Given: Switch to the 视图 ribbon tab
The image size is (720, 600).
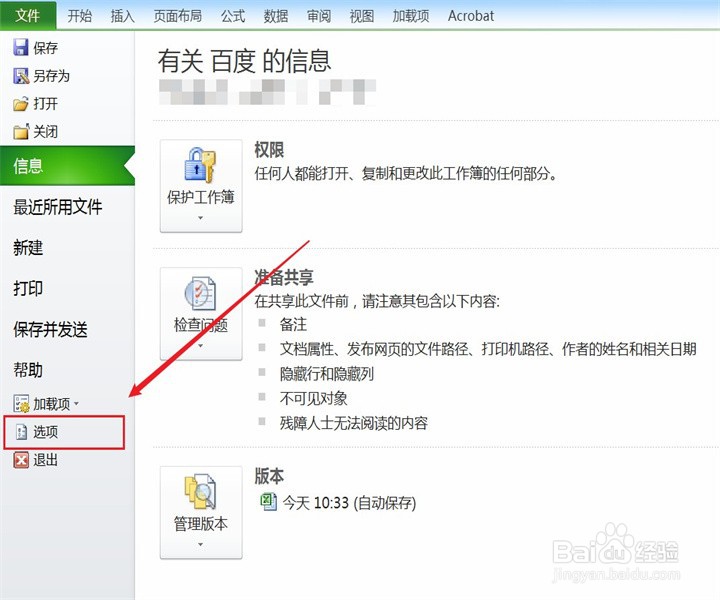Looking at the screenshot, I should coord(362,16).
